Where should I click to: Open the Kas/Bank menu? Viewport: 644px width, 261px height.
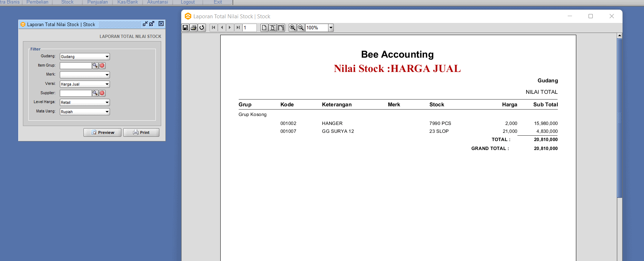click(x=128, y=2)
